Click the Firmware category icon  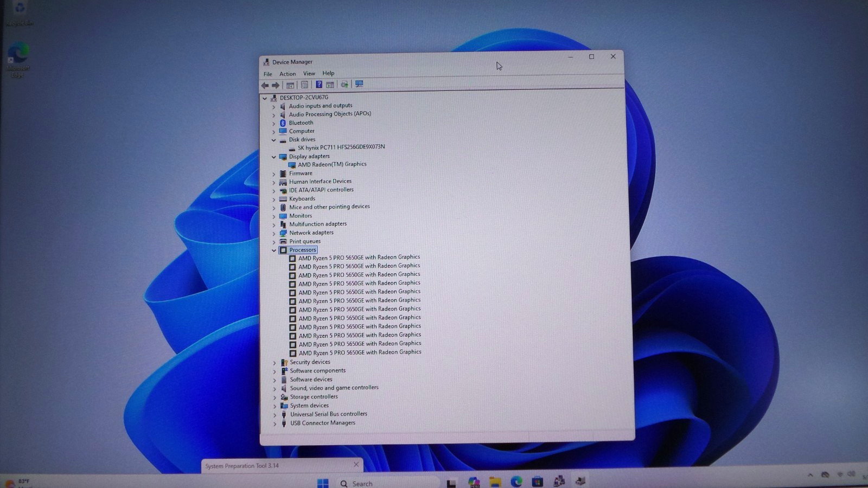click(283, 174)
